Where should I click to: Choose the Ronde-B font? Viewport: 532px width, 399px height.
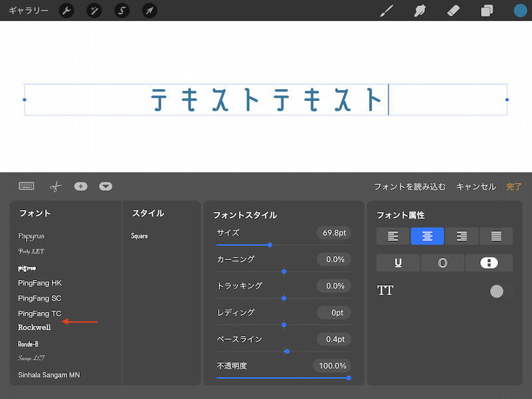(x=28, y=344)
